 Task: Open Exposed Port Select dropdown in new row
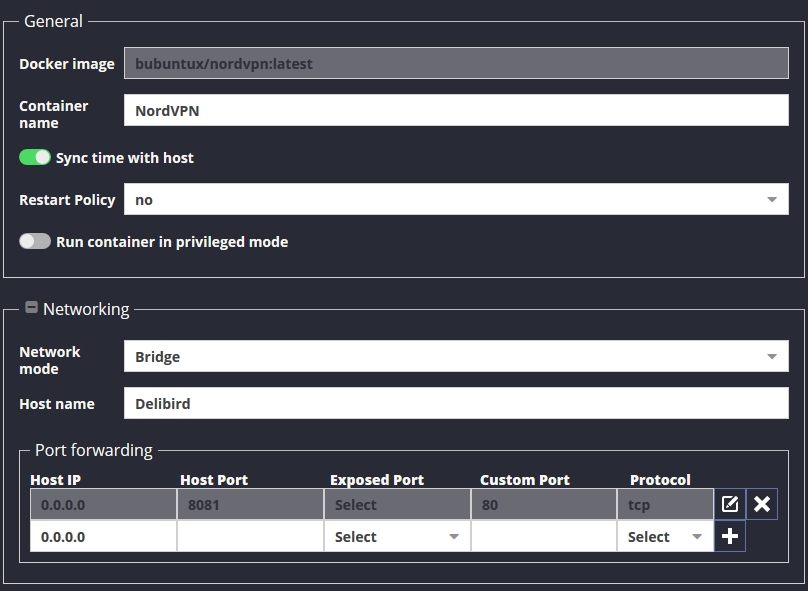pyautogui.click(x=397, y=536)
